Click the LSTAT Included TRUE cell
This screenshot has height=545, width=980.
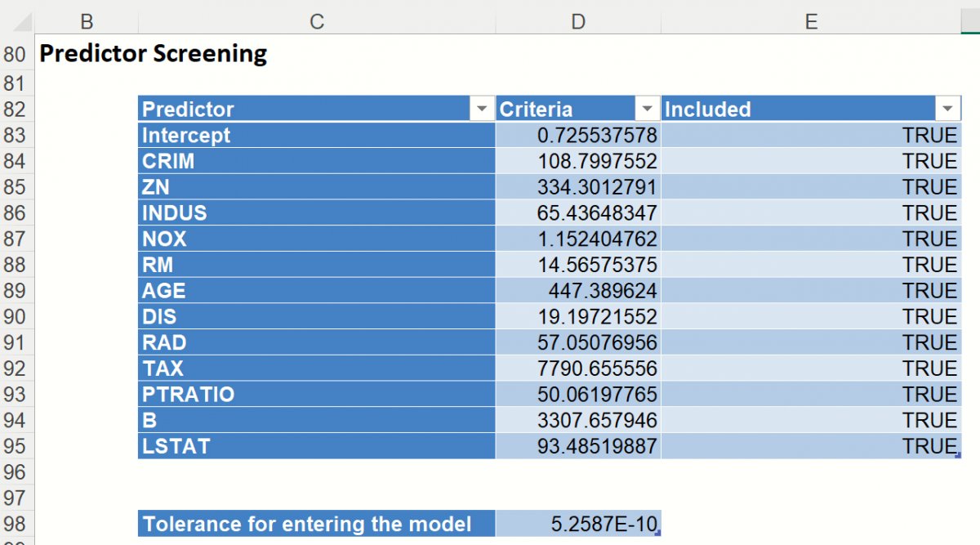811,446
